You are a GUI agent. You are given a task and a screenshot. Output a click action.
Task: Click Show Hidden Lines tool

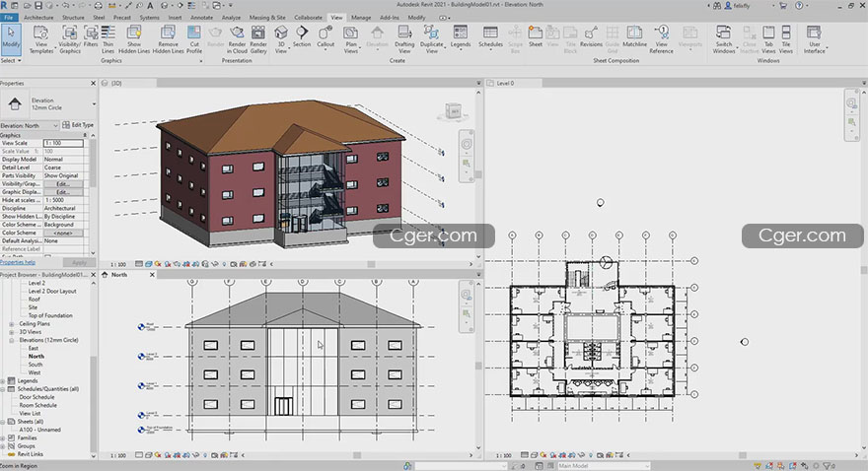[134, 39]
